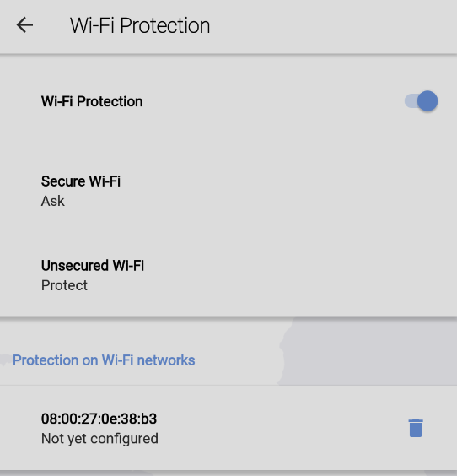The height and width of the screenshot is (476, 457).
Task: Toggle the Wi-Fi Protection switch off
Action: point(421,101)
